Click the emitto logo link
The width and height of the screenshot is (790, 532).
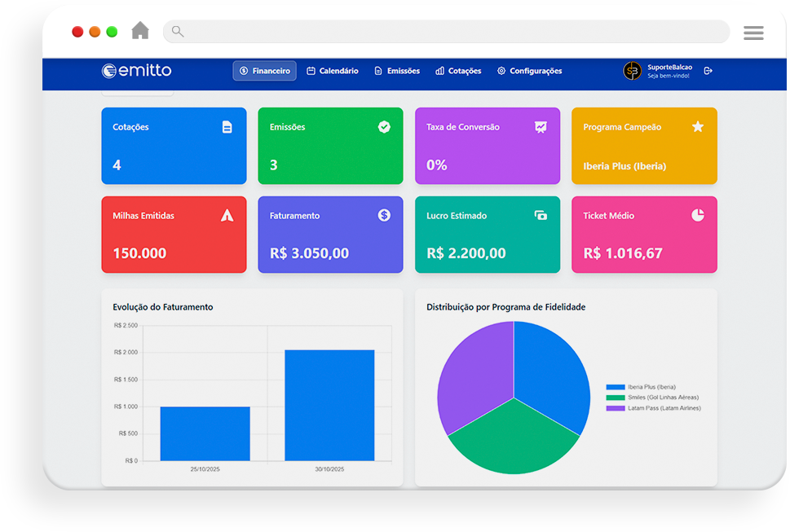(137, 71)
